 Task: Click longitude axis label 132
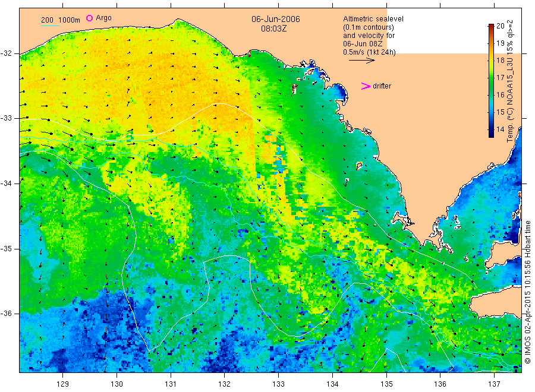[225, 384]
